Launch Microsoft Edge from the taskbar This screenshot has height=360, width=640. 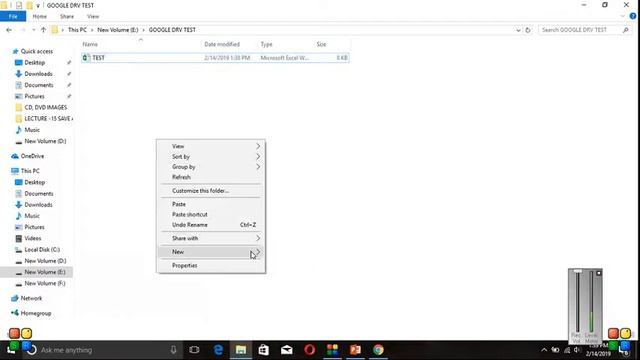pos(218,350)
